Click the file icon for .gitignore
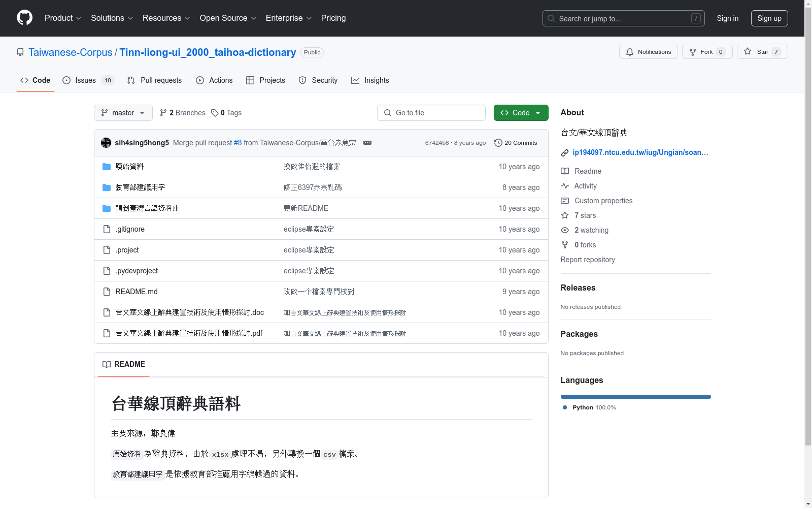Screen dimensions: 812x508 [107, 229]
